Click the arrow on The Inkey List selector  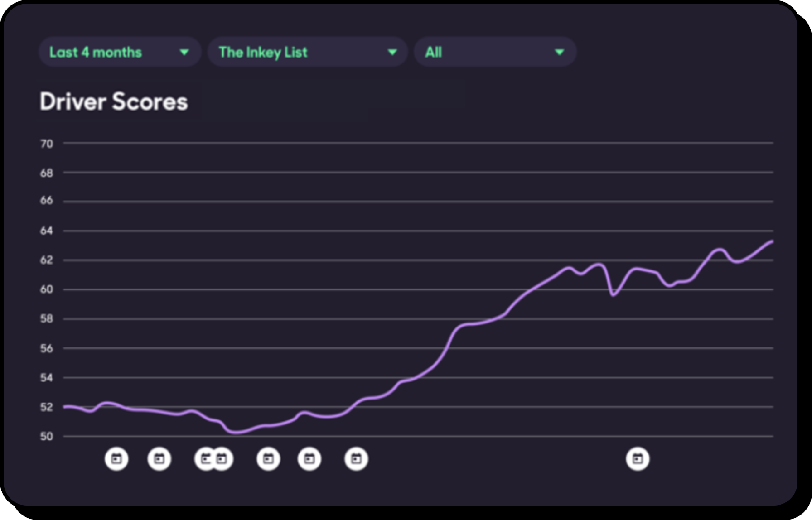pos(392,52)
